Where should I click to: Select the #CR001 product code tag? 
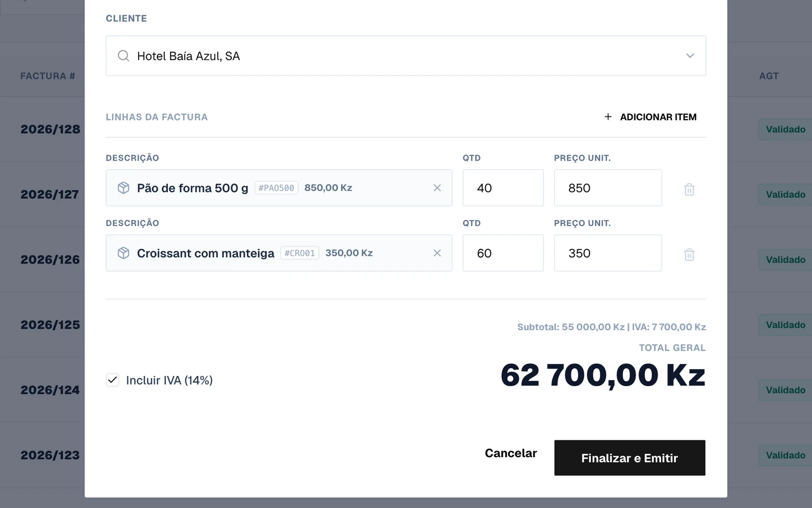pyautogui.click(x=300, y=253)
